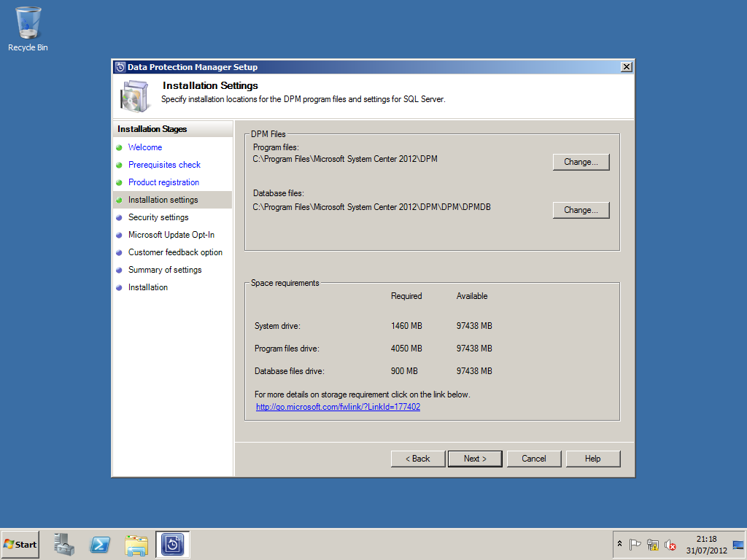The image size is (747, 560).
Task: Click the Back button
Action: tap(418, 459)
